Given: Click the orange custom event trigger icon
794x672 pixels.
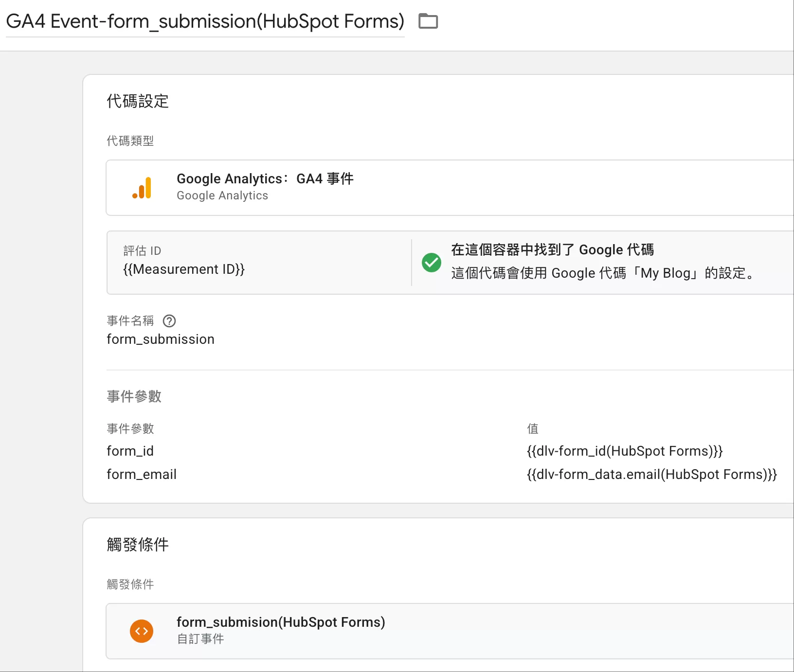Looking at the screenshot, I should [x=142, y=631].
